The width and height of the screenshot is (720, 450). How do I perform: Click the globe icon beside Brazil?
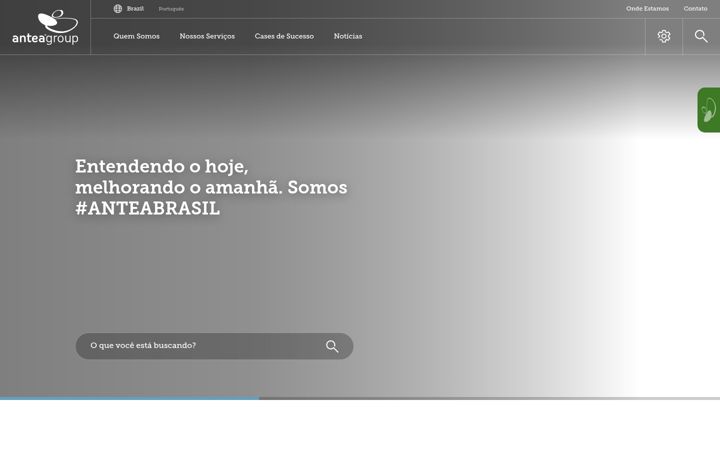[118, 9]
